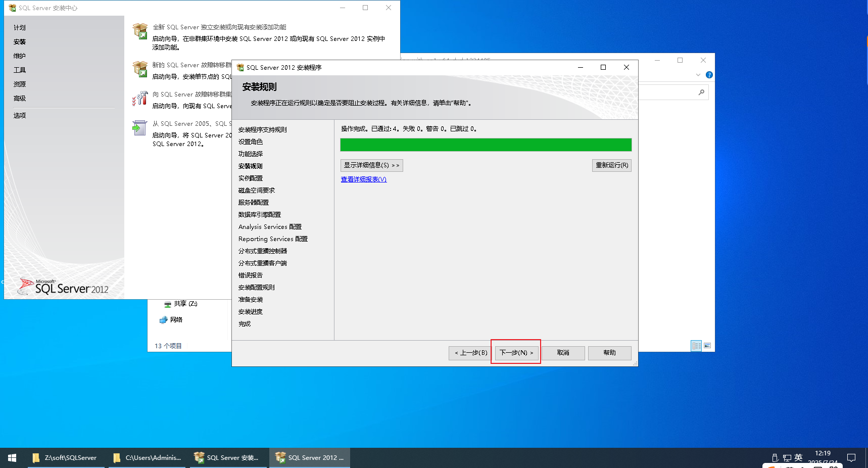This screenshot has height=468, width=868.
Task: Click the server configuration step (服务器配置)
Action: [254, 203]
